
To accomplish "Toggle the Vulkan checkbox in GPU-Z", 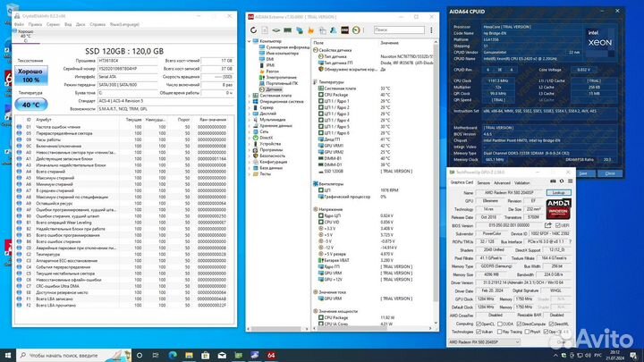I will (478, 332).
